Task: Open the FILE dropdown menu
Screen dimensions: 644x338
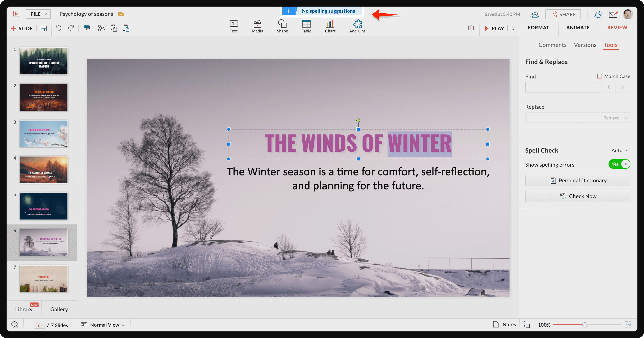Action: (38, 14)
